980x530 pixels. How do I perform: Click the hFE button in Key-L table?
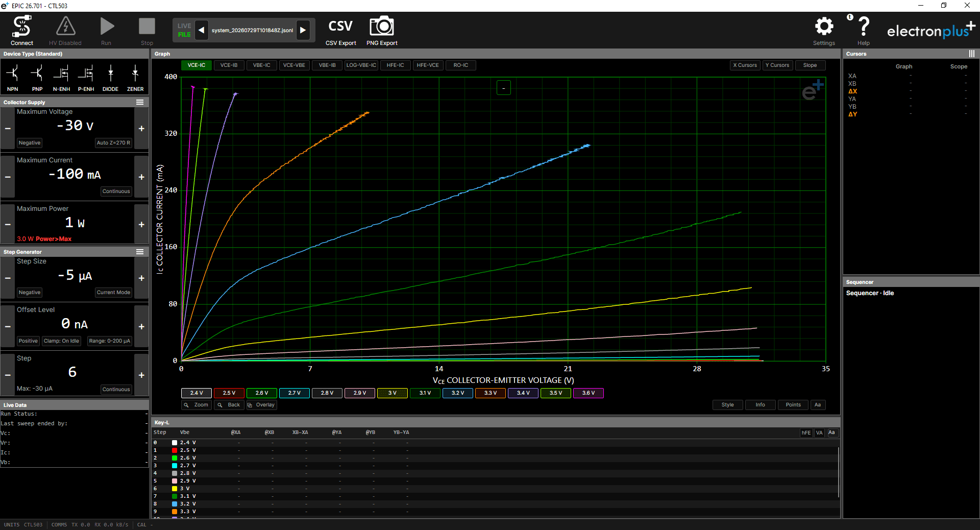[x=806, y=433]
